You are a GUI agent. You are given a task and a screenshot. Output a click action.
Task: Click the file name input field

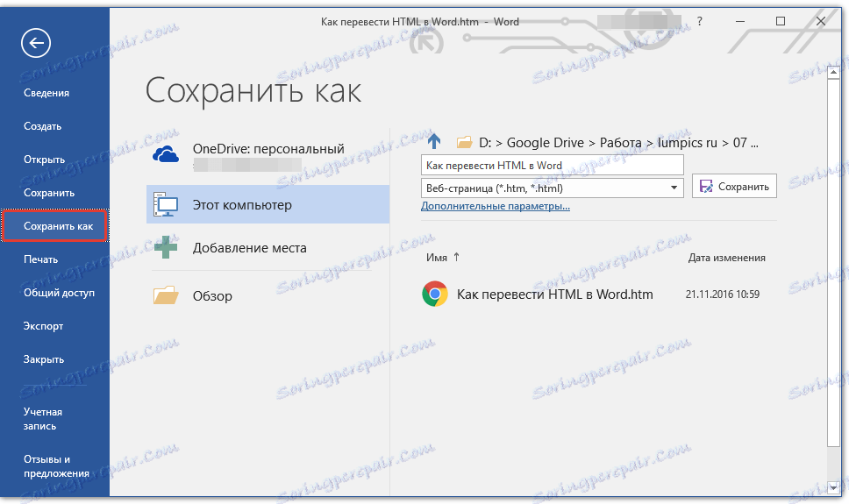pyautogui.click(x=553, y=165)
